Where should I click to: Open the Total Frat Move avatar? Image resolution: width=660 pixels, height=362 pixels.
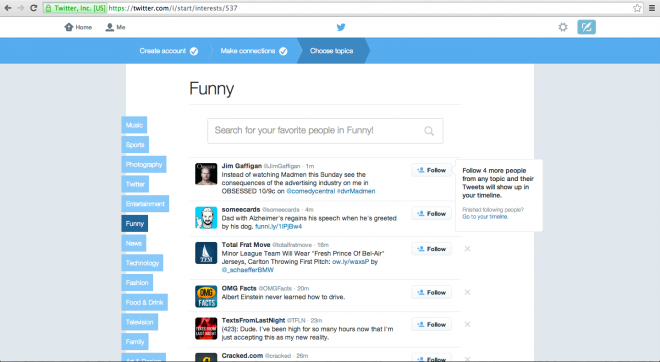tap(206, 253)
